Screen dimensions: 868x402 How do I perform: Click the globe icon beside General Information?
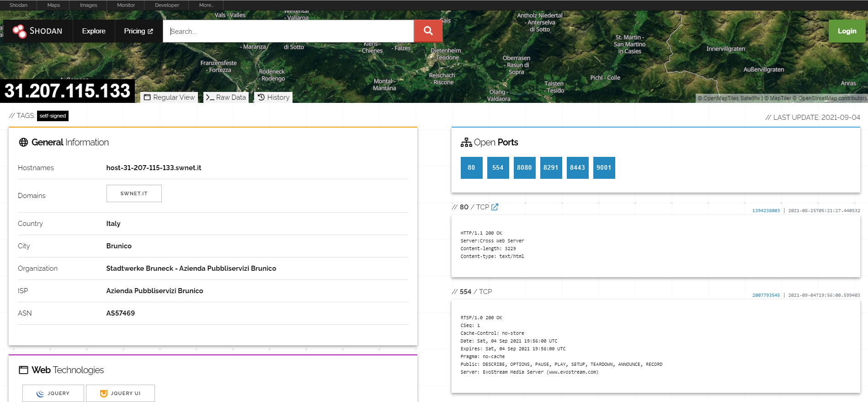click(x=23, y=142)
